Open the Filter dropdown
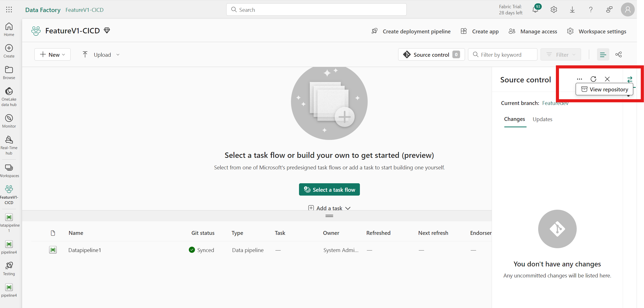The height and width of the screenshot is (308, 644). point(561,54)
